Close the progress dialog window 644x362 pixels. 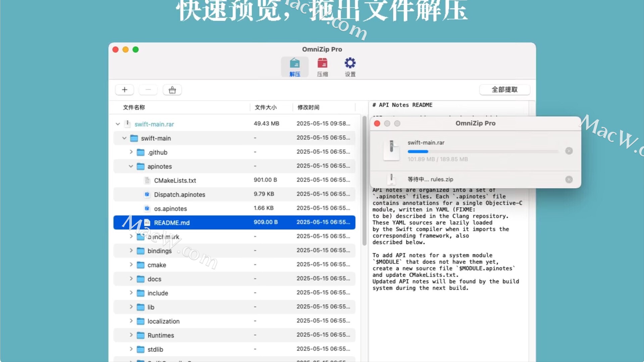click(x=377, y=123)
